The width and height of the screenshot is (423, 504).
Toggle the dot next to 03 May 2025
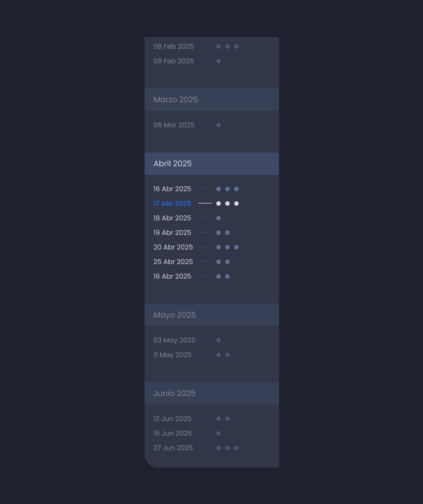point(219,340)
